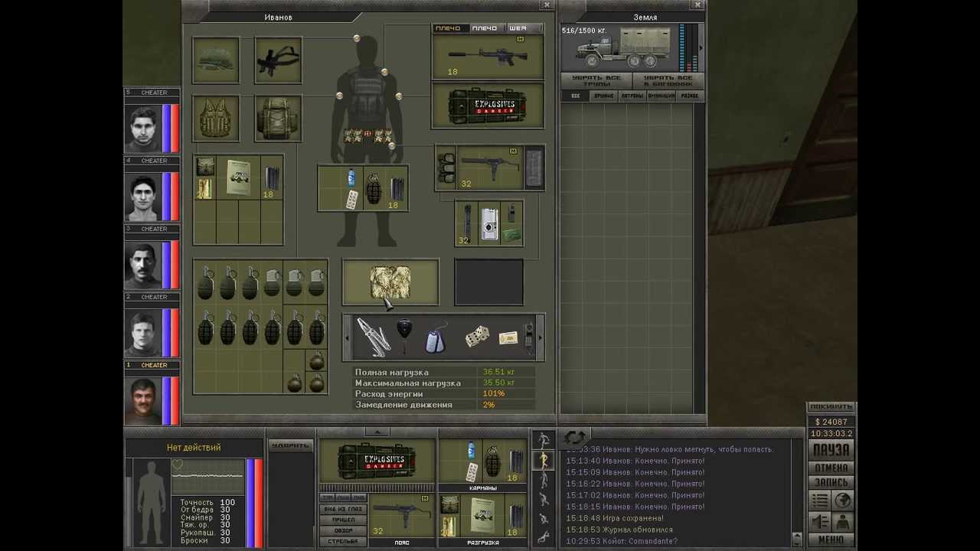Select the submachine gun with 32 rounds
The image size is (980, 551).
490,168
